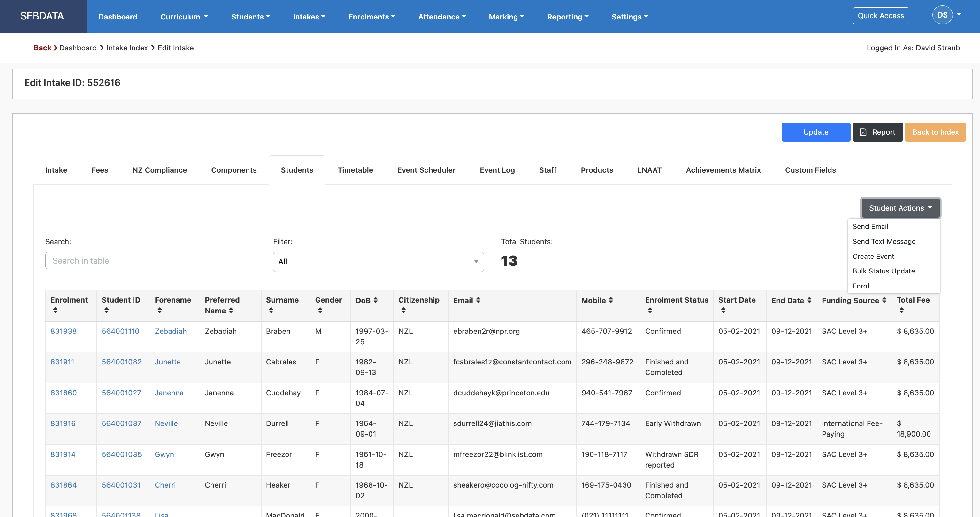980x517 pixels.
Task: Sort by Citizenship column arrows
Action: (403, 310)
